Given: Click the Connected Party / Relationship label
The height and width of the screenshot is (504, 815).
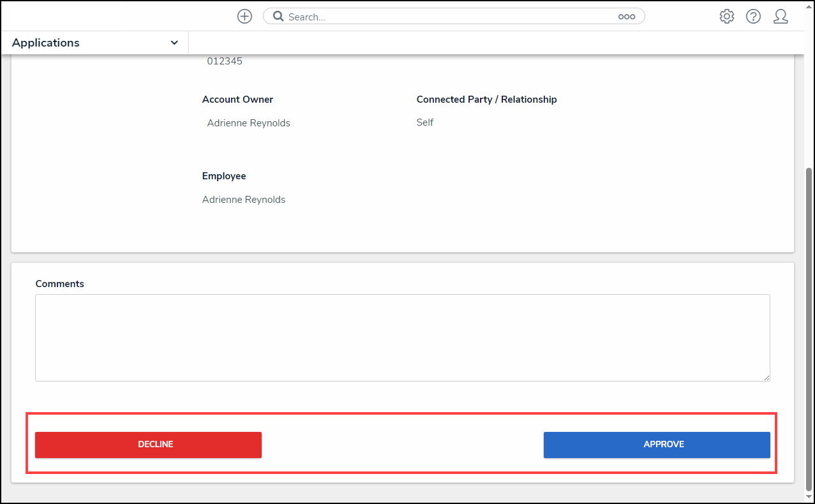Looking at the screenshot, I should 486,100.
